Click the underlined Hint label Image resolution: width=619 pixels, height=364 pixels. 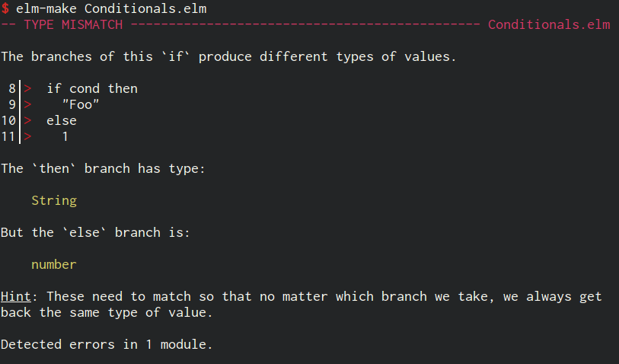coord(16,296)
